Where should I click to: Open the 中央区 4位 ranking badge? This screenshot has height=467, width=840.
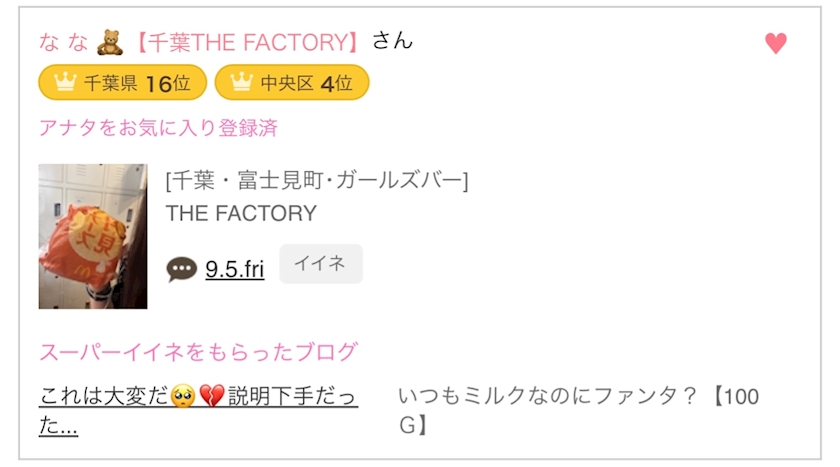(x=292, y=83)
